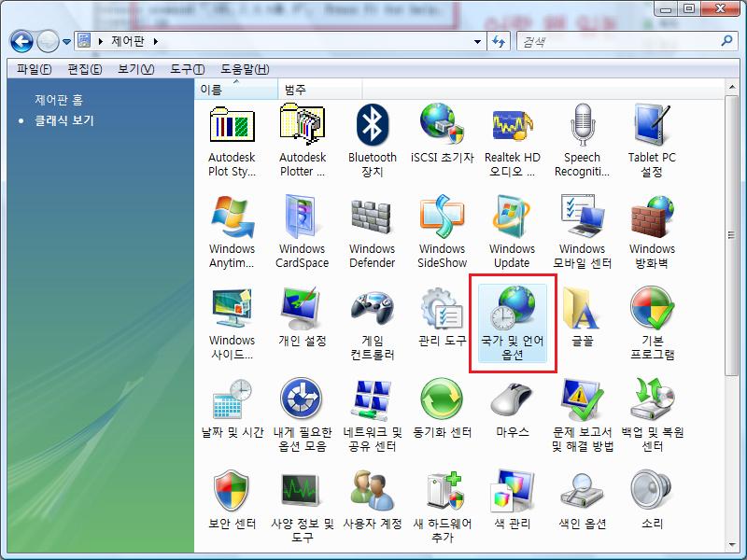Screen dimensions: 747x560
Task: Open the 편집(E) menu
Action: pyautogui.click(x=85, y=69)
